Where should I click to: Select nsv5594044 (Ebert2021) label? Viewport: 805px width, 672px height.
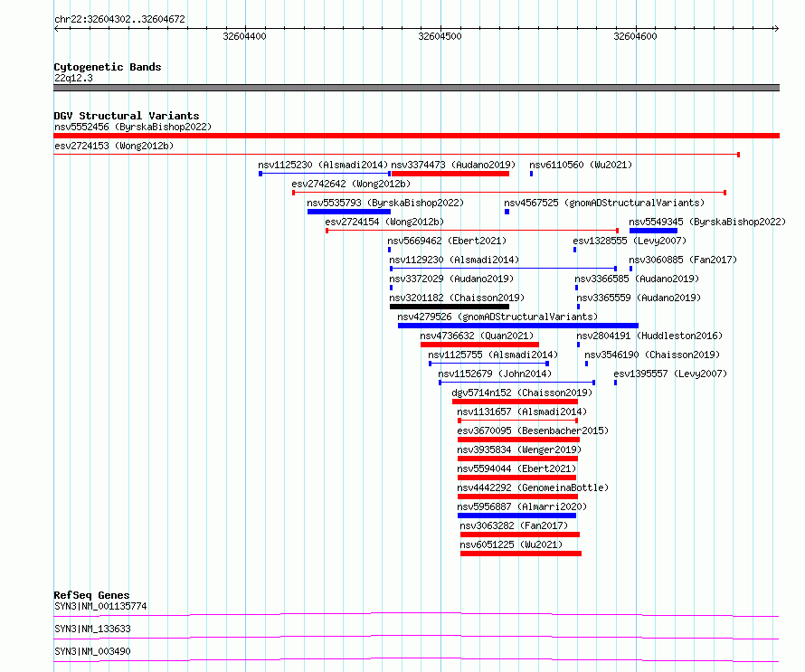pos(516,469)
